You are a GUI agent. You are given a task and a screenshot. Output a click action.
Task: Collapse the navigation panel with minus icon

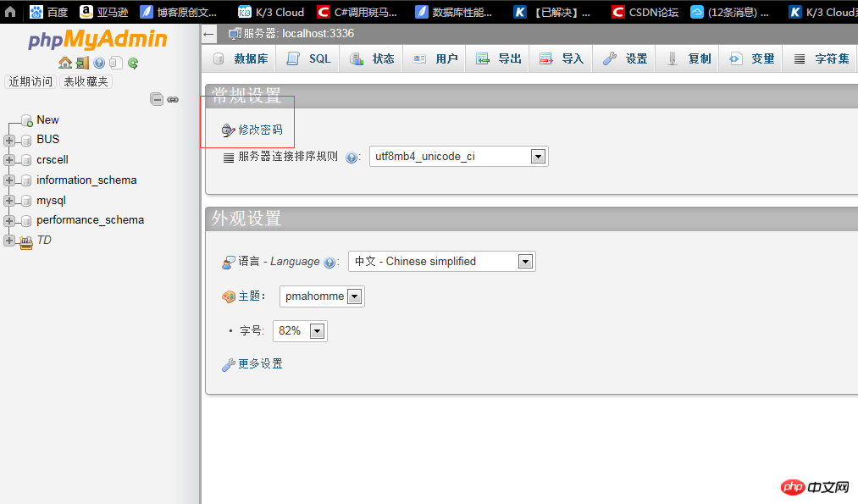157,98
